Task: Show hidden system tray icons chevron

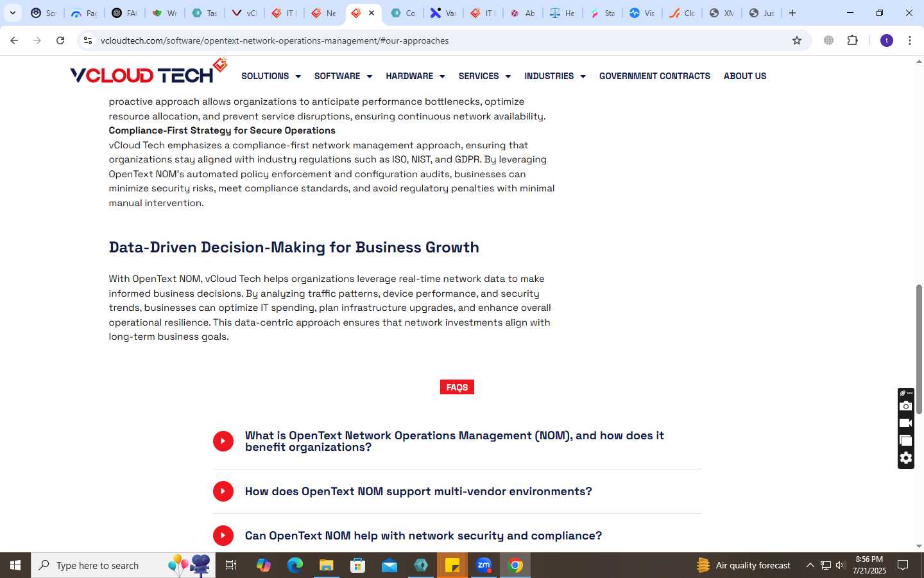Action: point(810,565)
